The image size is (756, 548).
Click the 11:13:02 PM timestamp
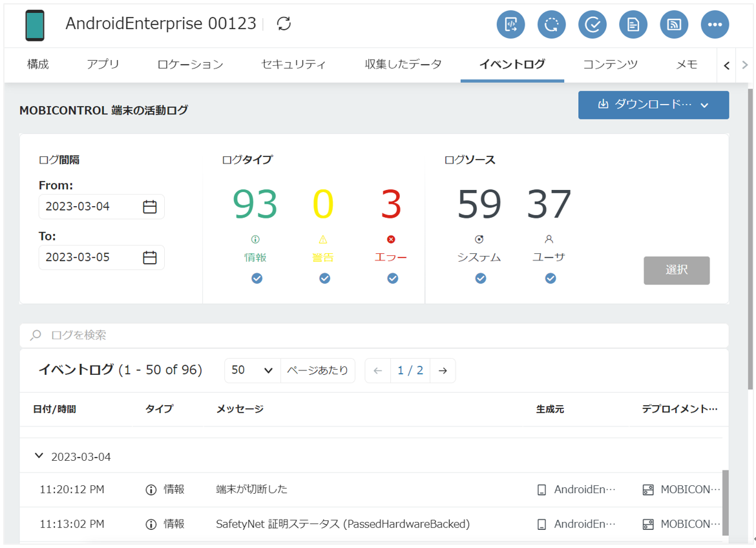click(x=72, y=524)
